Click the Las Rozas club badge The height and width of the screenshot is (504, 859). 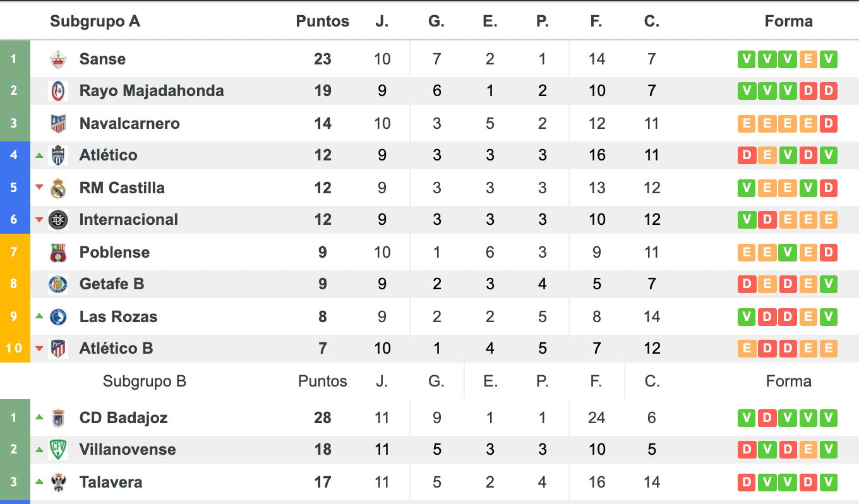pos(58,316)
